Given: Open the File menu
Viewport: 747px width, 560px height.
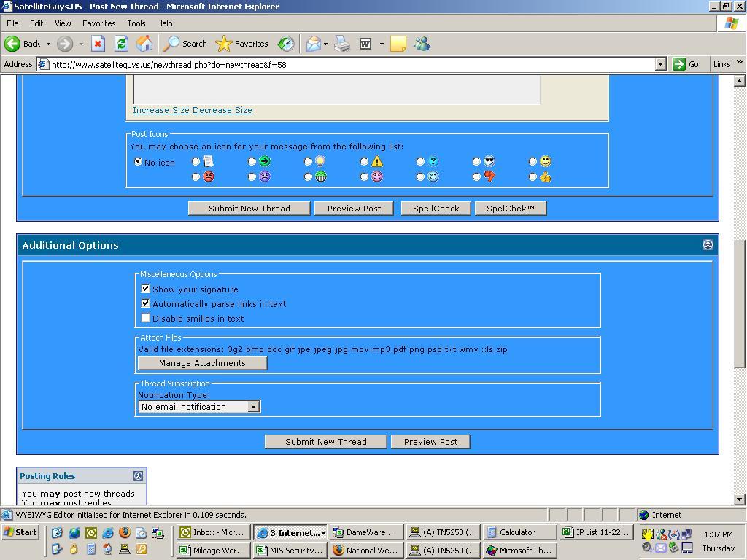Looking at the screenshot, I should tap(12, 23).
